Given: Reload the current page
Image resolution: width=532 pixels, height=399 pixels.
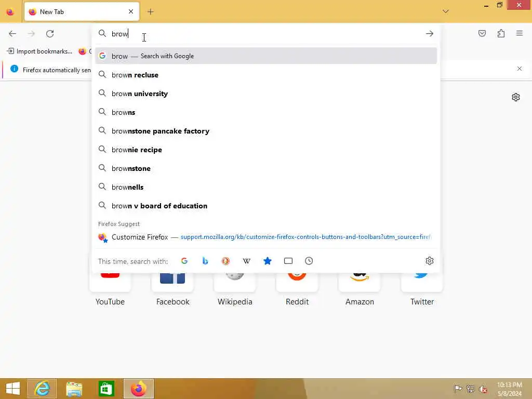Looking at the screenshot, I should pos(50,34).
